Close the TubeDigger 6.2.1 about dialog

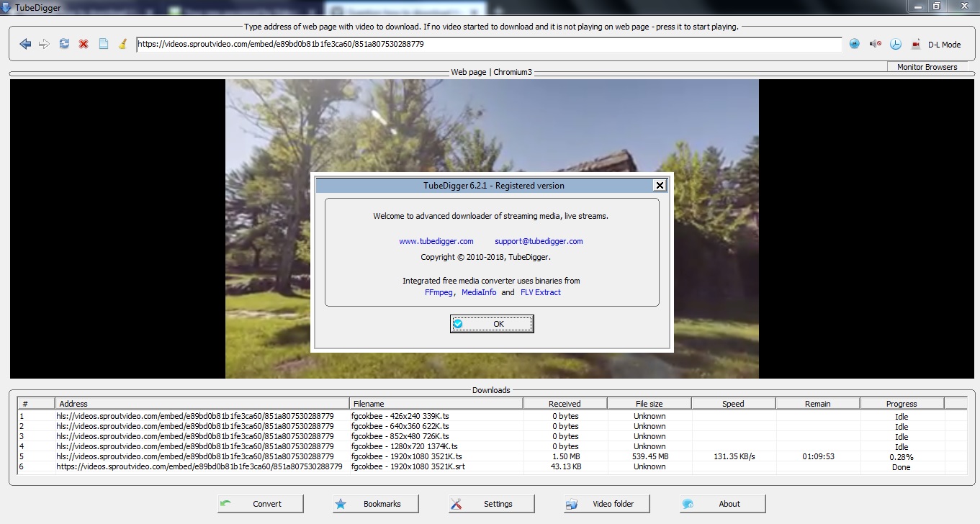coord(659,185)
